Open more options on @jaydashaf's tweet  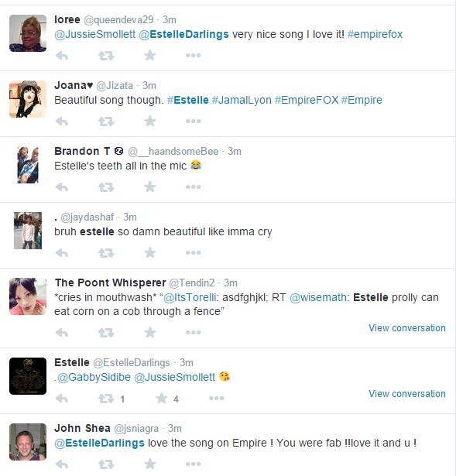tap(194, 252)
